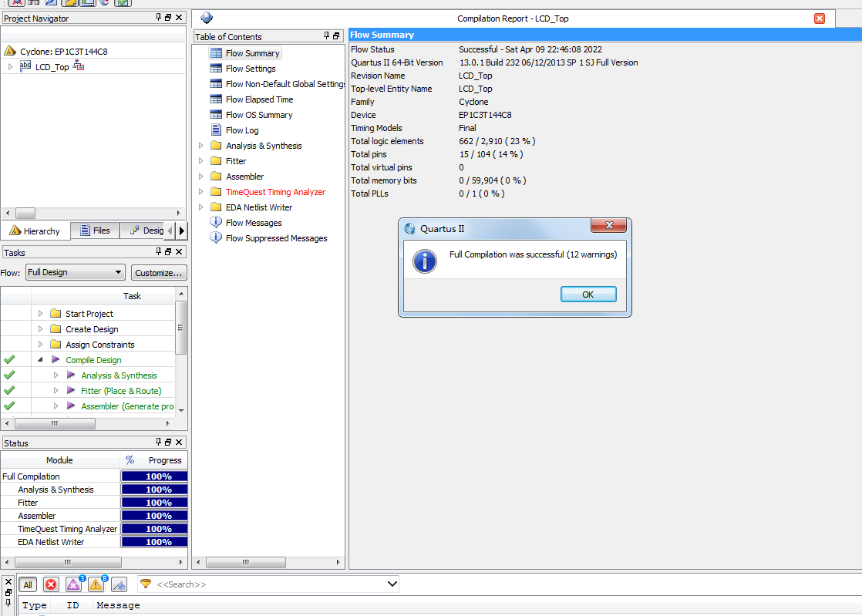Open the Flow dropdown Full Design

(74, 272)
